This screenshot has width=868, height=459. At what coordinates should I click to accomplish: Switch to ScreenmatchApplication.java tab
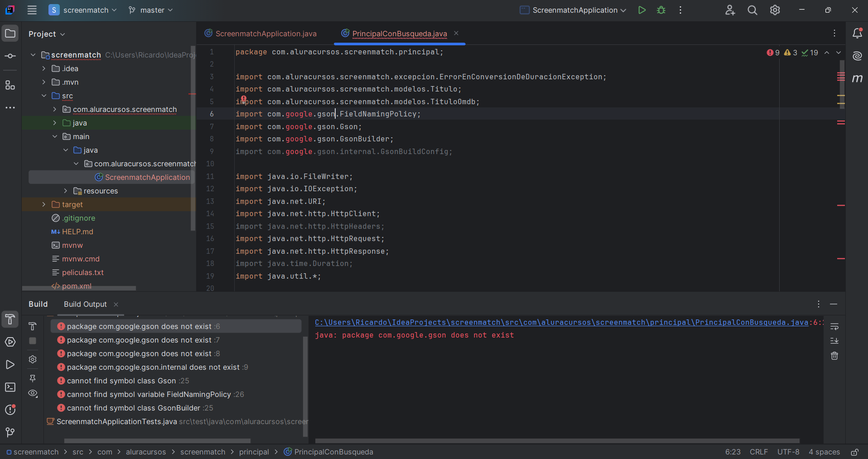pyautogui.click(x=260, y=34)
